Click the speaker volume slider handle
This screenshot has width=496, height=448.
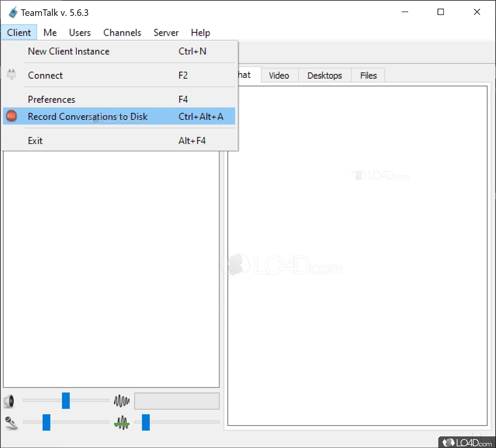coord(66,401)
